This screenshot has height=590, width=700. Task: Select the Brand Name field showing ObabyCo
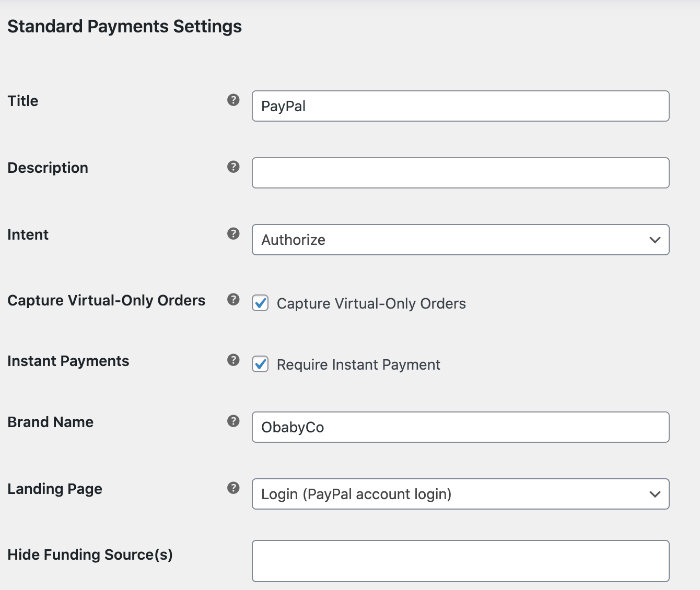click(x=460, y=427)
